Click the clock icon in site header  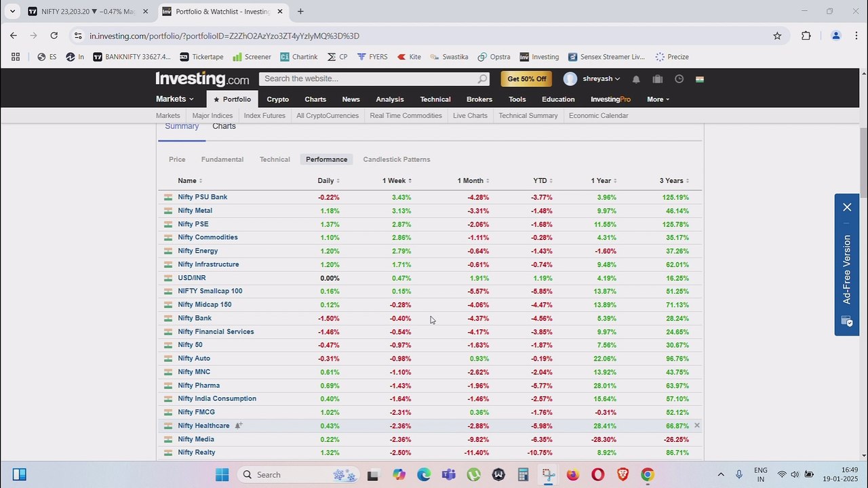tap(679, 79)
